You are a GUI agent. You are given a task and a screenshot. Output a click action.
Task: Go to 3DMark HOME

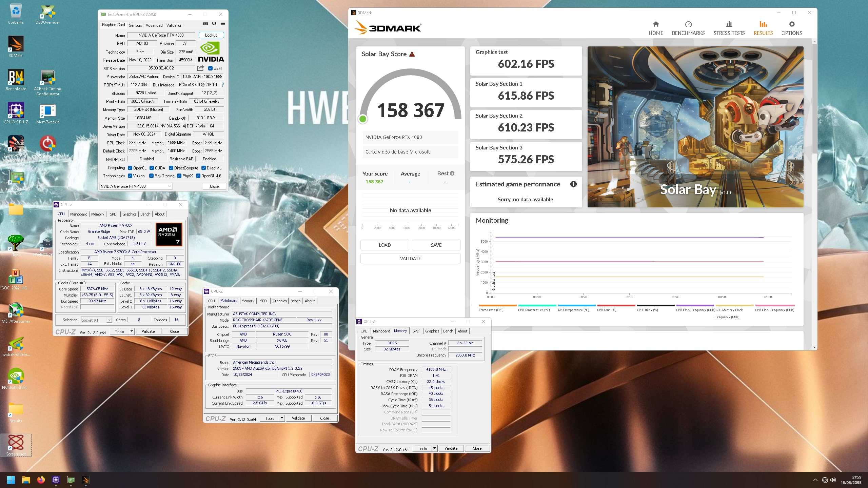coord(656,28)
